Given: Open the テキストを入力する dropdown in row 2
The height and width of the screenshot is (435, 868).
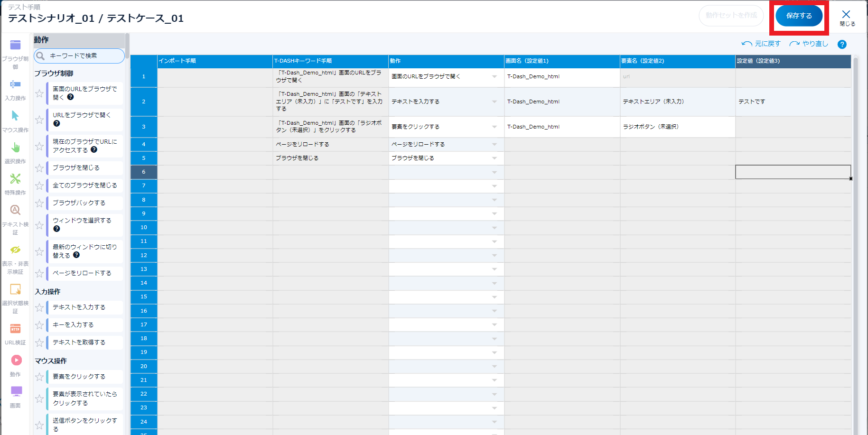Looking at the screenshot, I should 494,102.
